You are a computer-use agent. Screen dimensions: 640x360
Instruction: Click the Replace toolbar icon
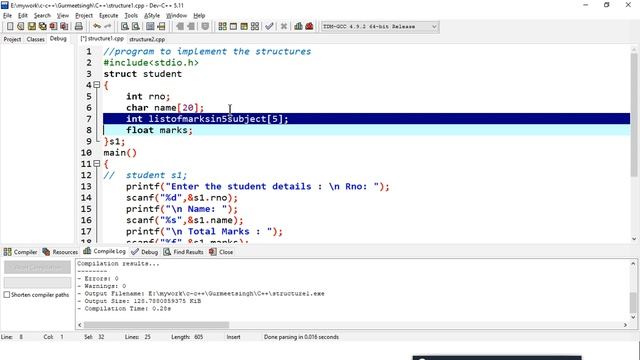tap(136, 27)
